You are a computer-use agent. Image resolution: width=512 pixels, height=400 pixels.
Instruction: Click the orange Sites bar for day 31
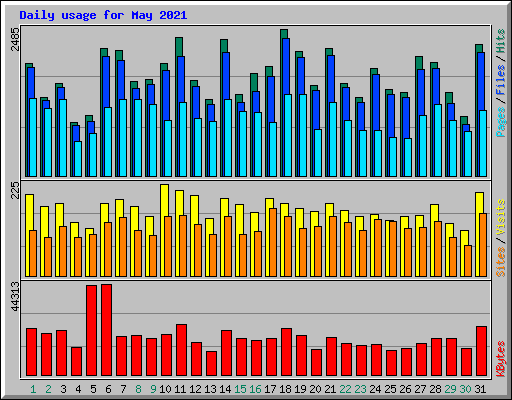tap(483, 245)
